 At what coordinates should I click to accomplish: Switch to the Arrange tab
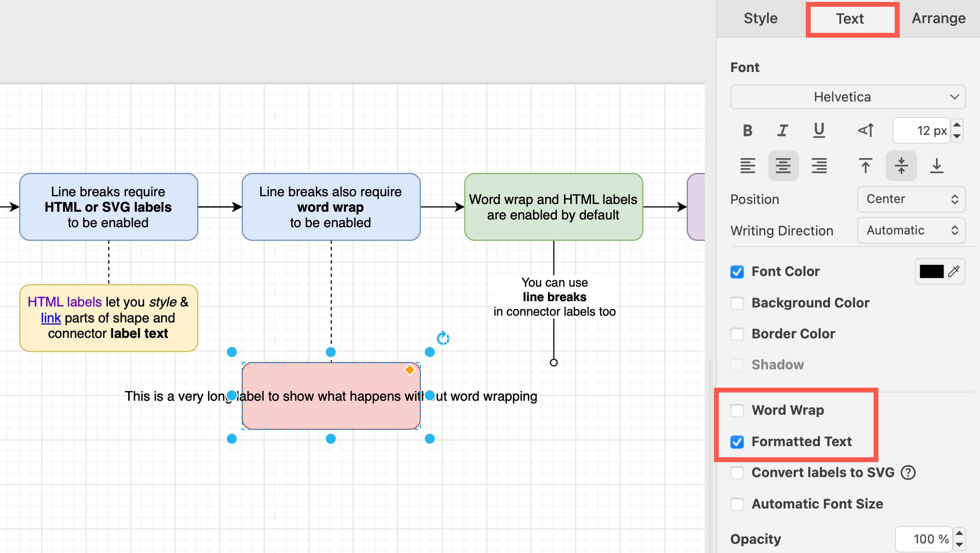tap(938, 18)
